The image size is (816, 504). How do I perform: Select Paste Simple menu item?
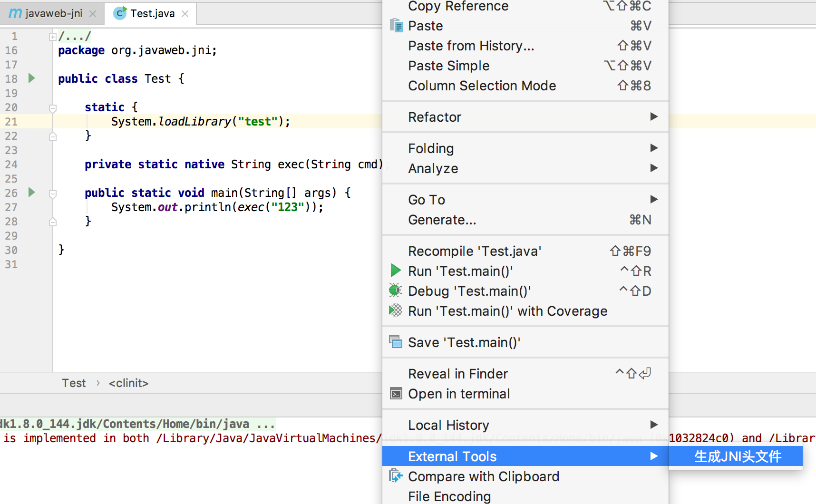coord(525,66)
